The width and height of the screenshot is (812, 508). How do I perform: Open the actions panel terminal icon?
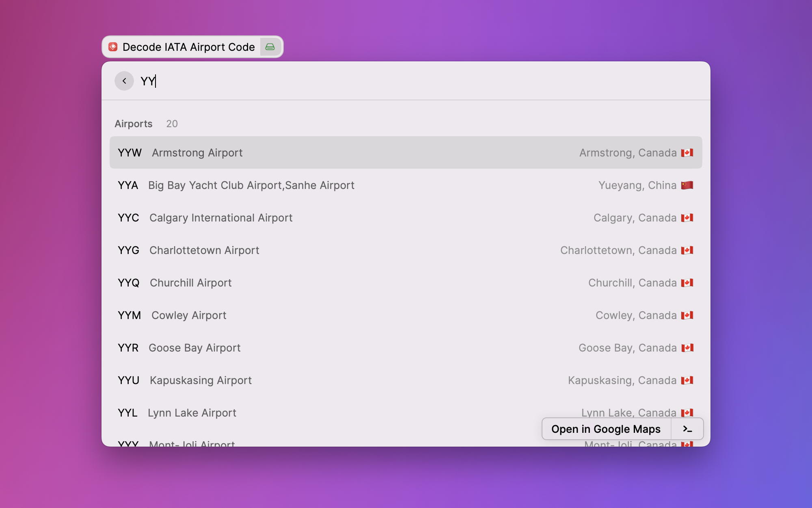687,429
